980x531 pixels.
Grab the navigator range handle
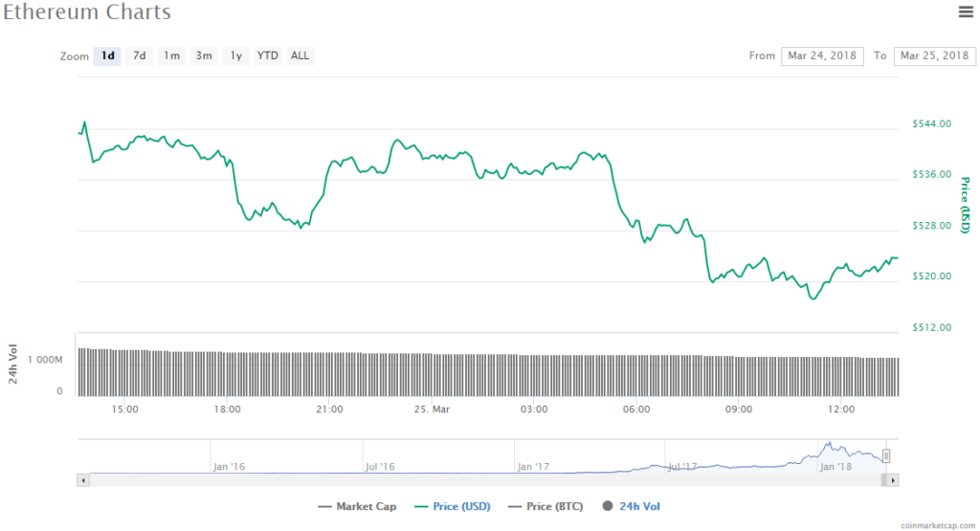point(886,456)
